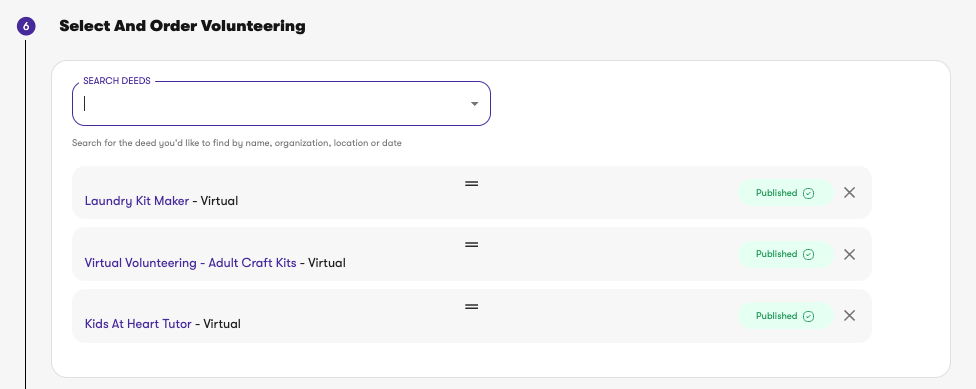Click the Published badge on Kids At Heart Tutor
This screenshot has height=389, width=976.
pos(786,316)
